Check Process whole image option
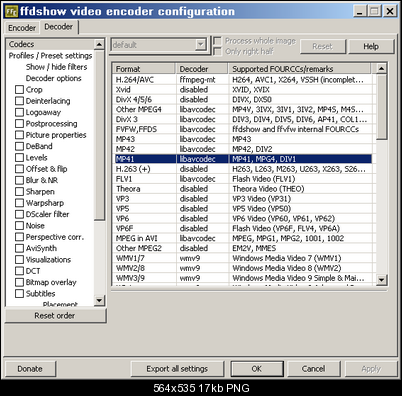Viewport: 402px width, 396px height. (217, 41)
